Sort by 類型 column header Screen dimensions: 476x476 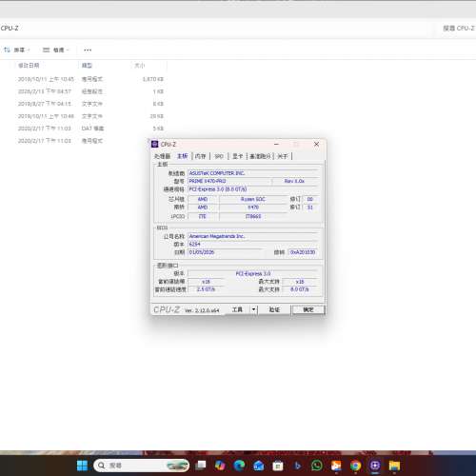tap(87, 66)
